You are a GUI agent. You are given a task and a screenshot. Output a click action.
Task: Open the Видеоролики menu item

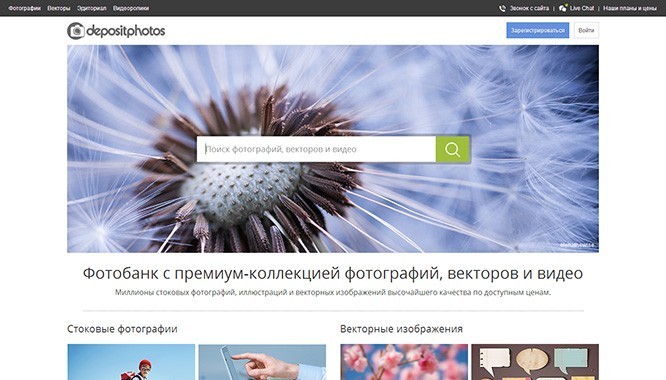pos(131,8)
